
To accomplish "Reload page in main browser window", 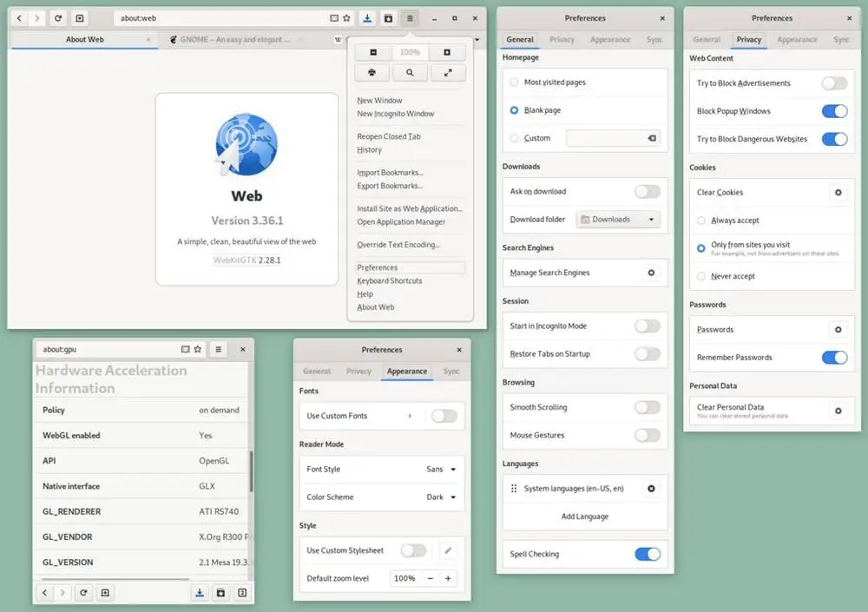I will pyautogui.click(x=58, y=18).
